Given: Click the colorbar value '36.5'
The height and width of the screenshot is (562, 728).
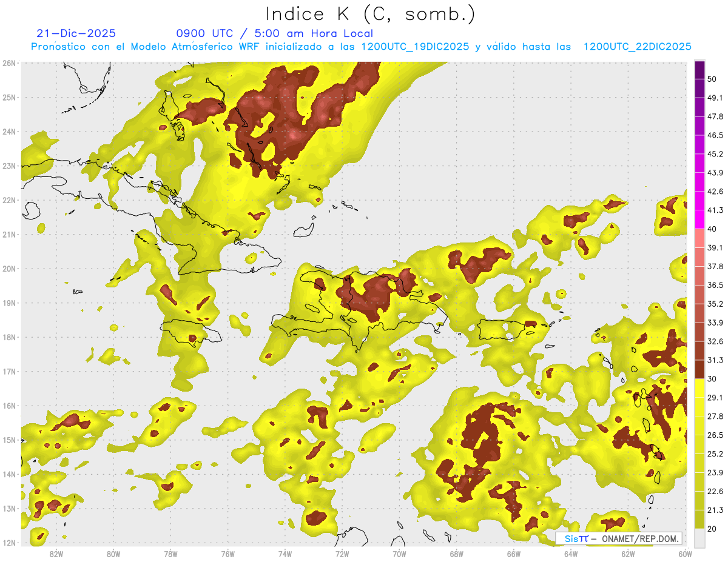Looking at the screenshot, I should click(x=715, y=285).
